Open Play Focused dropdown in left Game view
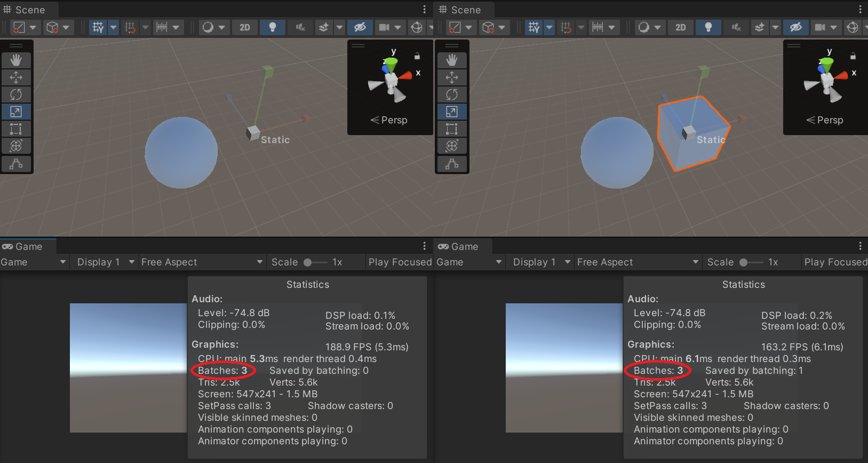 [400, 262]
